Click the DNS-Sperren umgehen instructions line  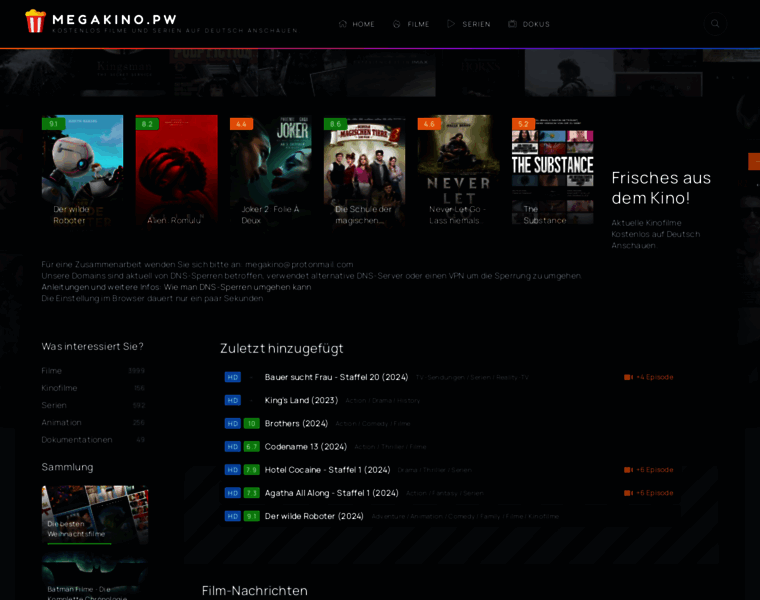(176, 287)
